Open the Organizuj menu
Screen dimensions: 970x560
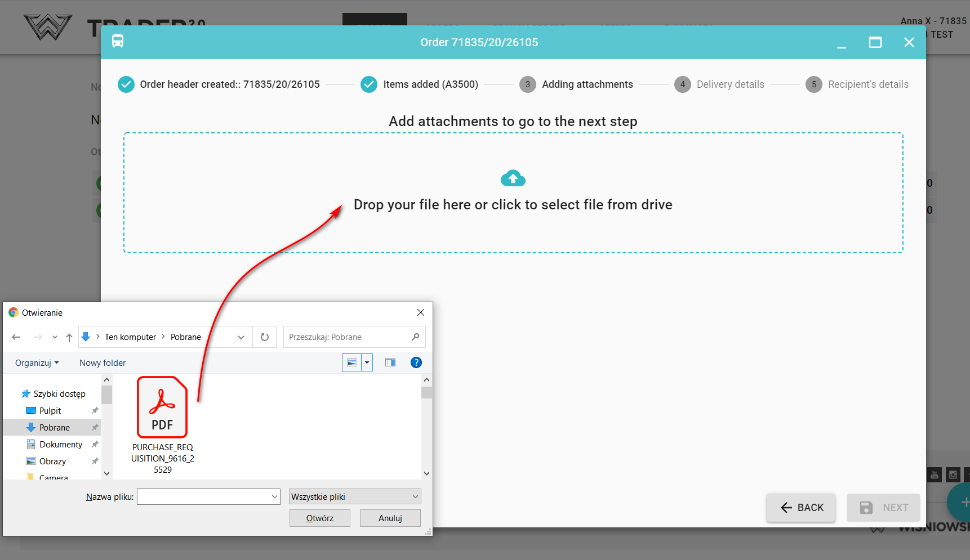point(37,363)
